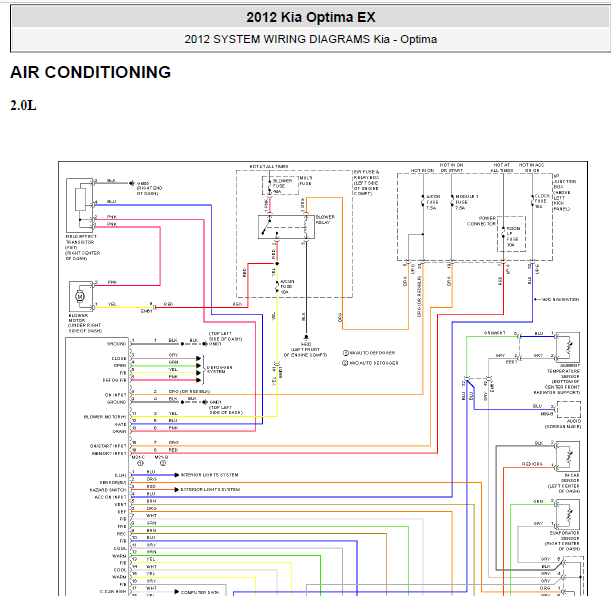Click the 'EXTERIOR LIGHTS SYSTEM' label
Image resolution: width=611 pixels, height=596 pixels.
point(210,489)
